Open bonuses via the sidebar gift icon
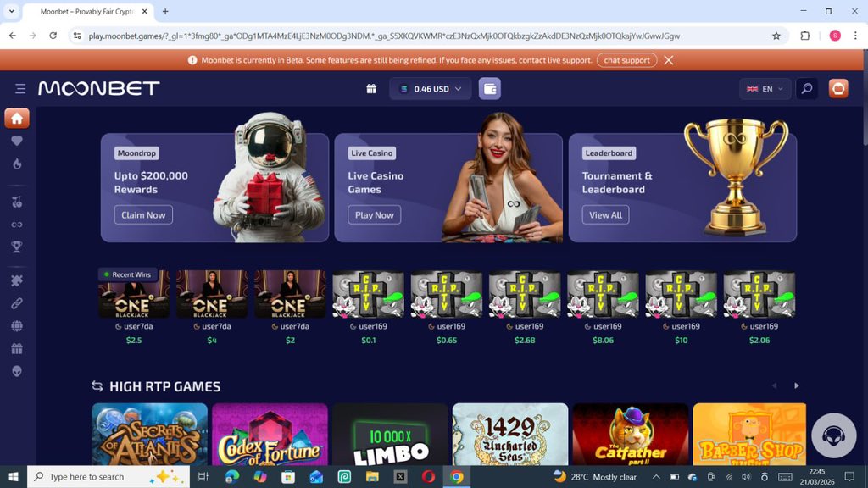This screenshot has height=488, width=868. coord(18,348)
